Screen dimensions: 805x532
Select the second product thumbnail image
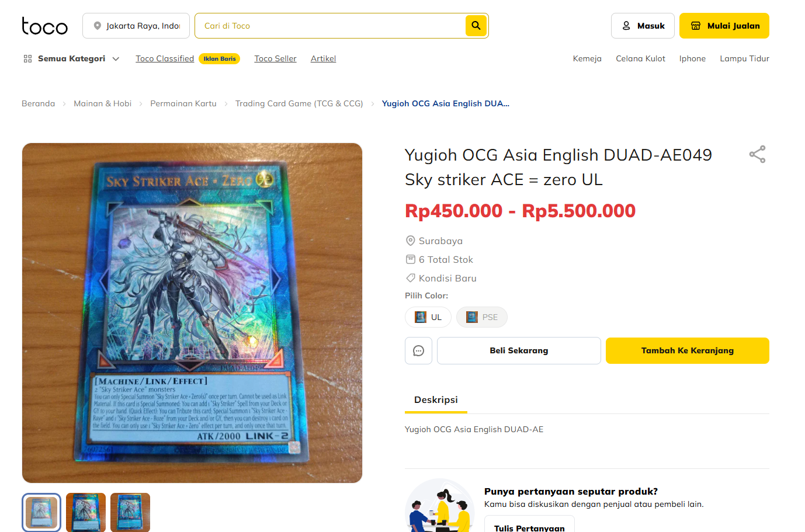click(86, 512)
